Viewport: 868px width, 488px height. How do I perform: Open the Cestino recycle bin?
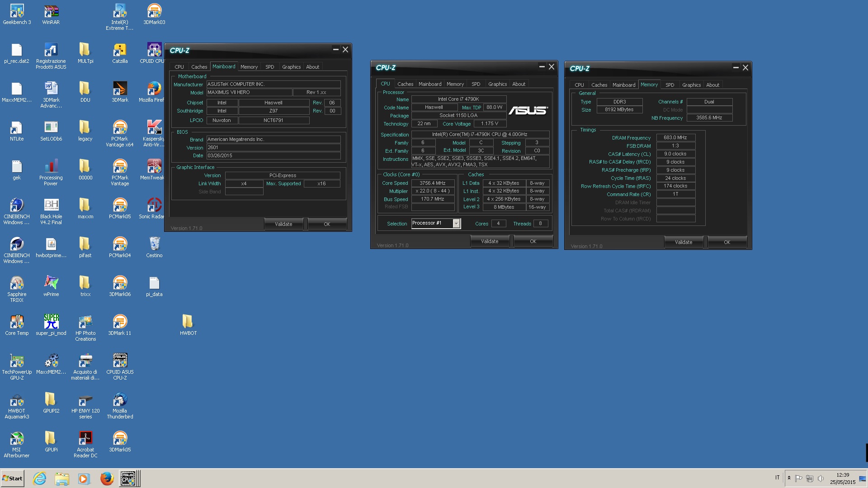click(154, 247)
